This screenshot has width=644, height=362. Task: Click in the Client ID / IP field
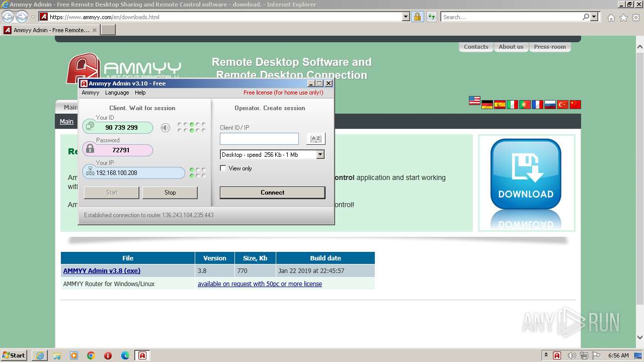259,139
